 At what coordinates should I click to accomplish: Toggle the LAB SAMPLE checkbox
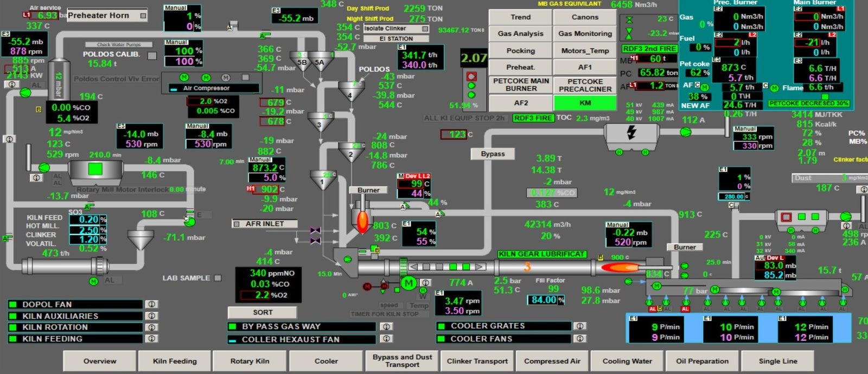(x=218, y=278)
